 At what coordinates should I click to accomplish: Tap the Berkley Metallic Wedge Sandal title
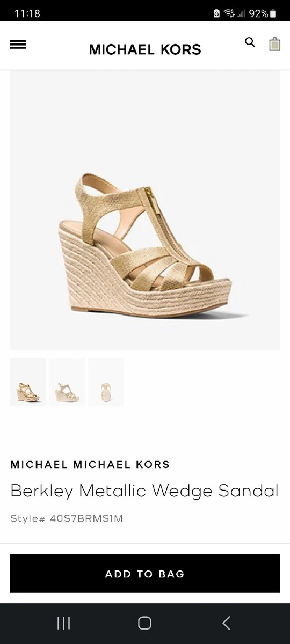tap(144, 491)
